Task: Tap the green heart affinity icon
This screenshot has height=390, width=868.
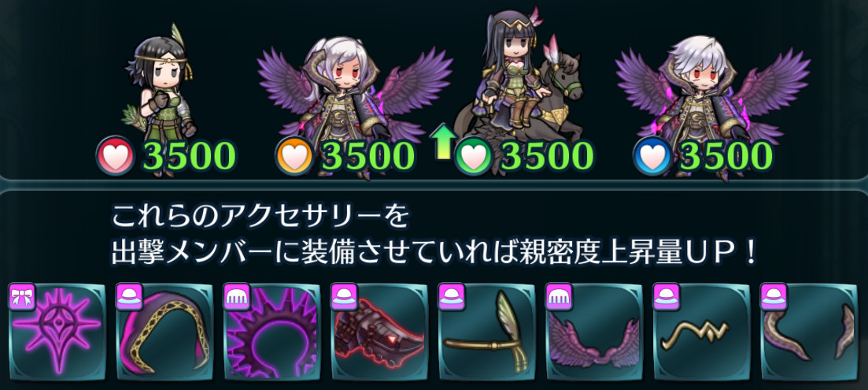Action: tap(473, 156)
